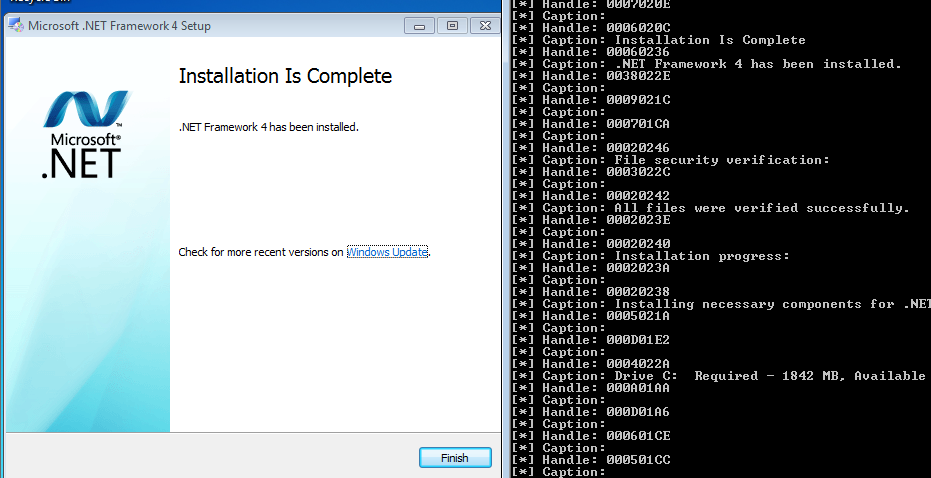Click console line 'Caption: Installation progress:'
Viewport: 931px width, 478px height.
651,256
